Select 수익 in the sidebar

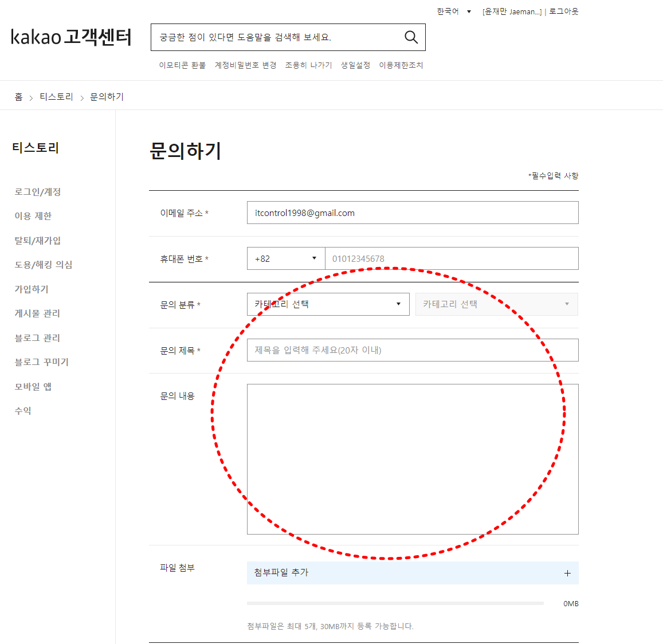[23, 411]
